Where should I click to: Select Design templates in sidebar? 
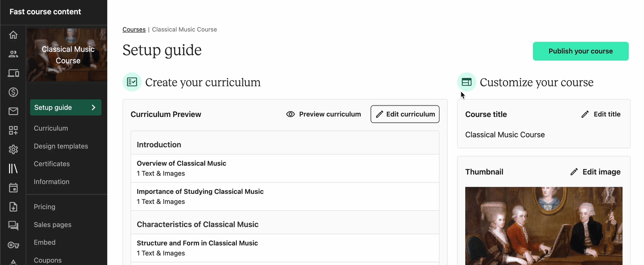61,146
